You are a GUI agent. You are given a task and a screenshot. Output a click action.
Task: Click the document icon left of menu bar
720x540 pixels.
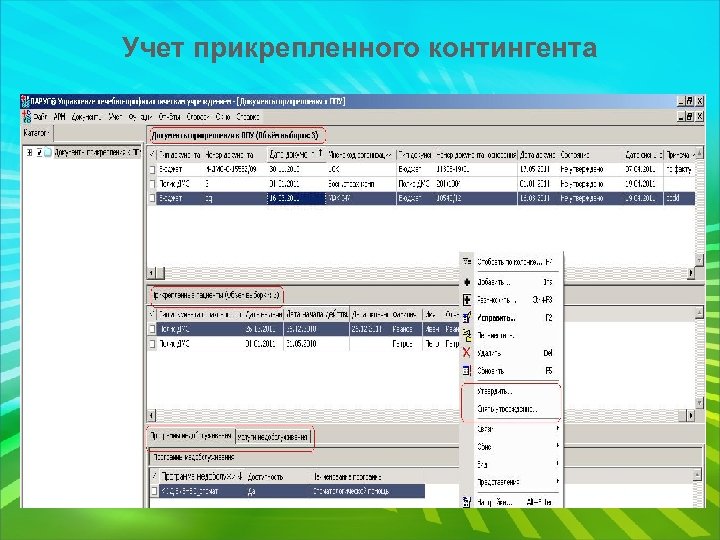tap(26, 116)
